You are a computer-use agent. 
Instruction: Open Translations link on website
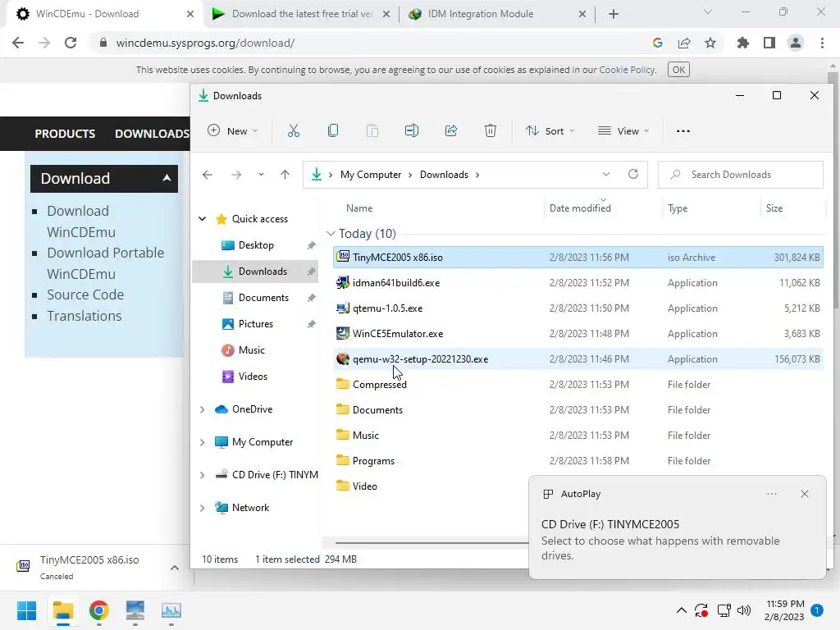84,316
